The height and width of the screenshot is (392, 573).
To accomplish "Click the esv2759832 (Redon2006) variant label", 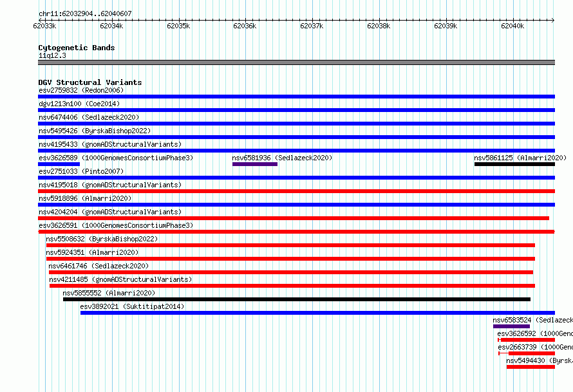I will [x=81, y=90].
